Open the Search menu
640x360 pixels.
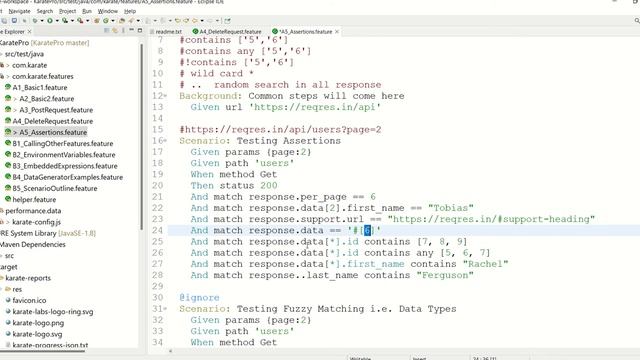click(x=45, y=11)
